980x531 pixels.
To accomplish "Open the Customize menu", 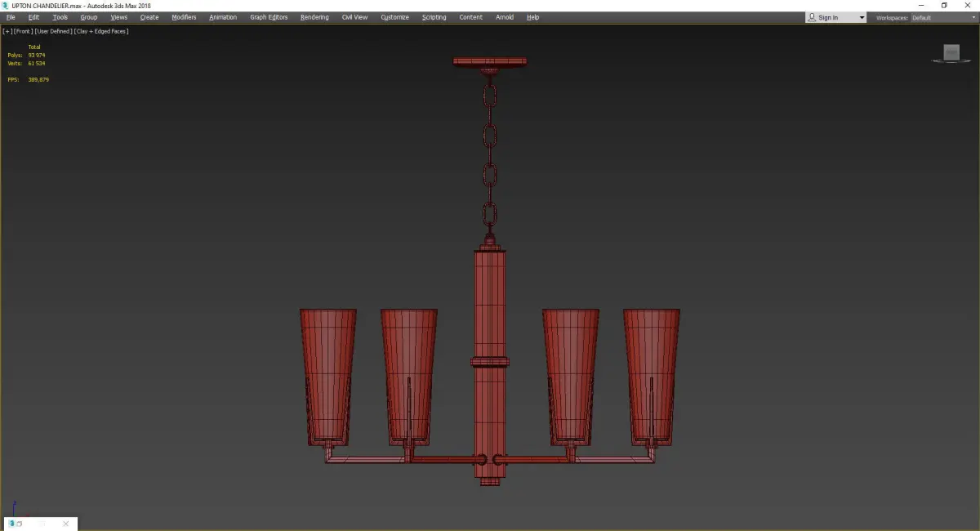I will pyautogui.click(x=394, y=17).
